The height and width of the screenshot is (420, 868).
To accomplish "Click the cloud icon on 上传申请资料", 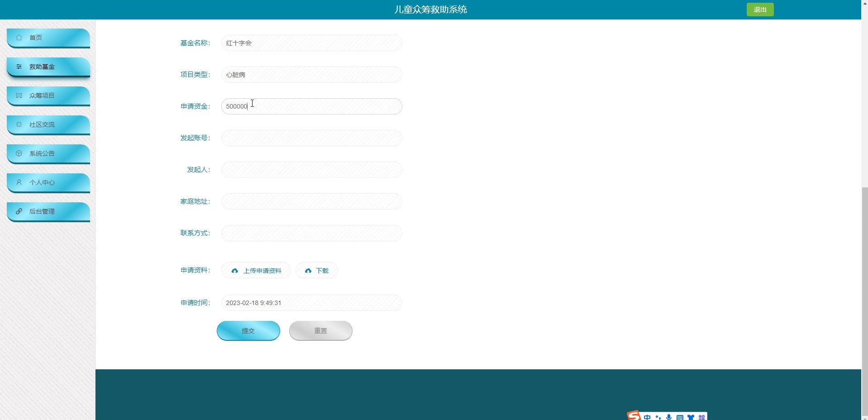I will point(234,271).
